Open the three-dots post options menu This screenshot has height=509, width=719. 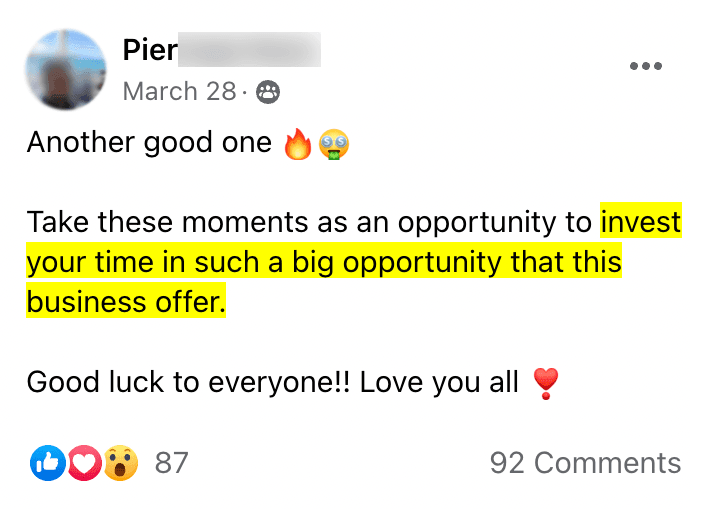[646, 66]
